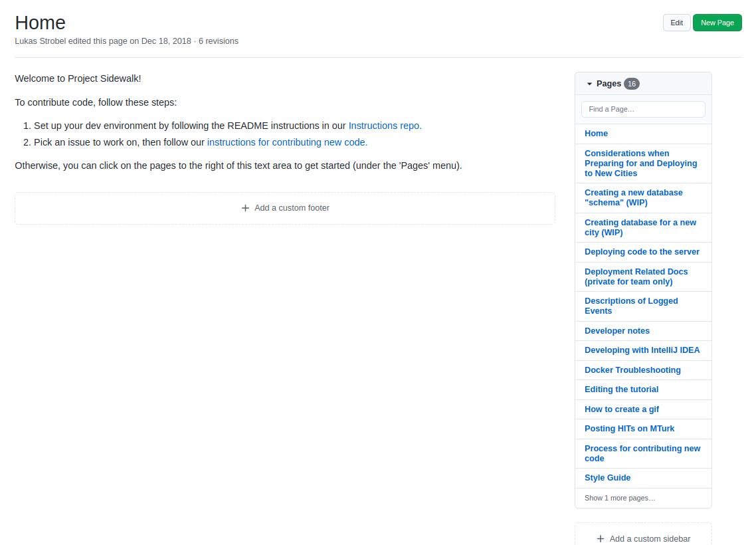Click the Edit button

tap(676, 22)
